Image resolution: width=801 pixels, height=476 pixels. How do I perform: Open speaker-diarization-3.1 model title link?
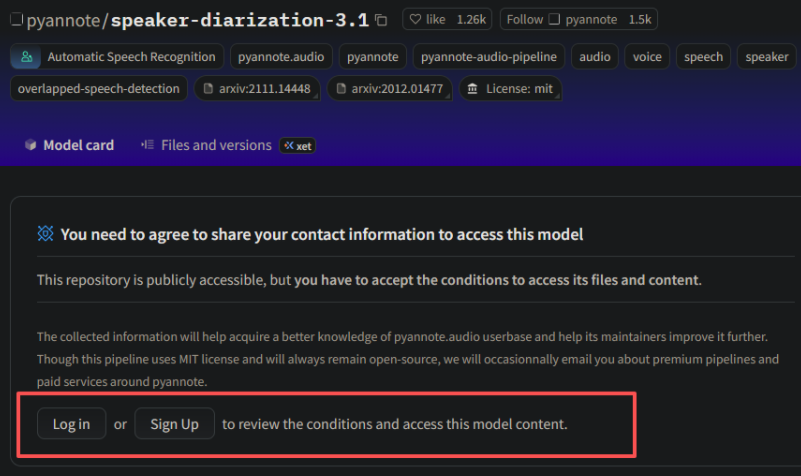coord(240,20)
